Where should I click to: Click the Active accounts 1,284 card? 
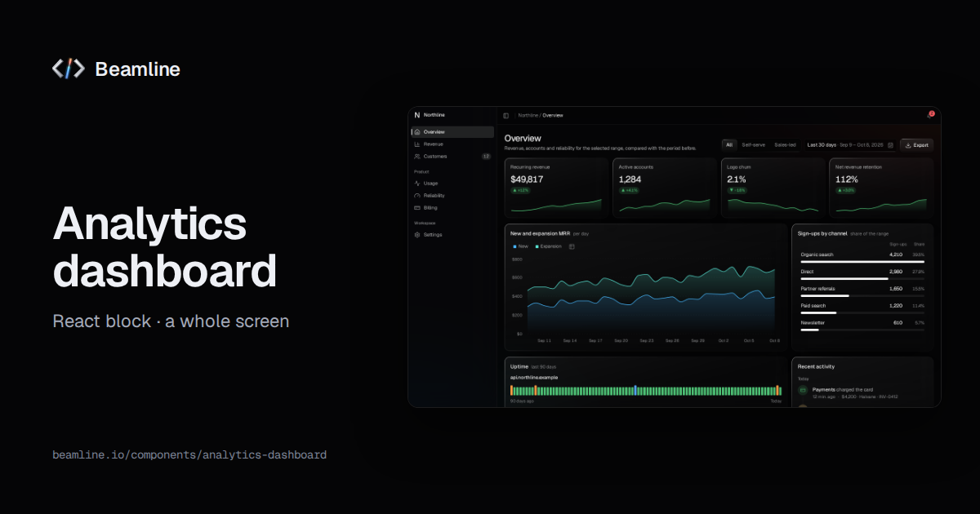tap(665, 188)
